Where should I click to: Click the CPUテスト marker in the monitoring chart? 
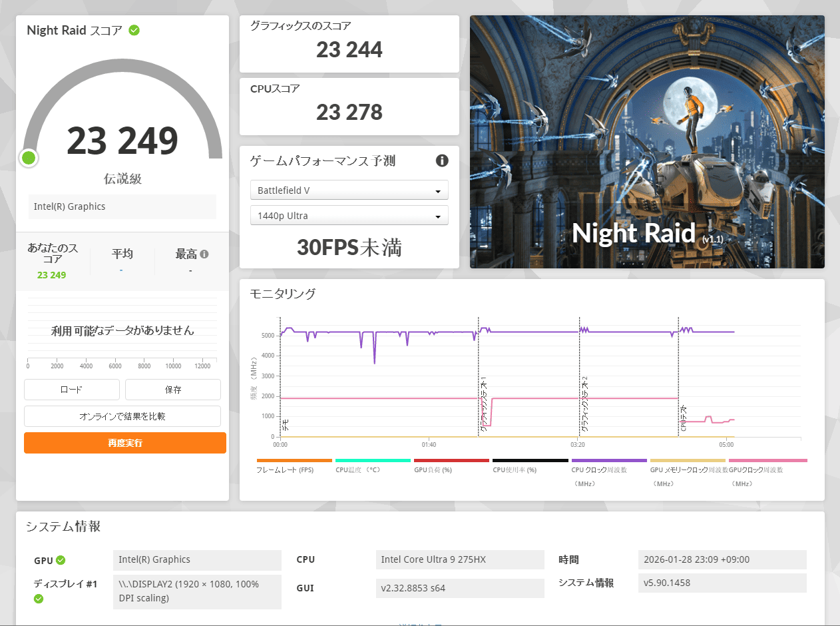coord(683,418)
